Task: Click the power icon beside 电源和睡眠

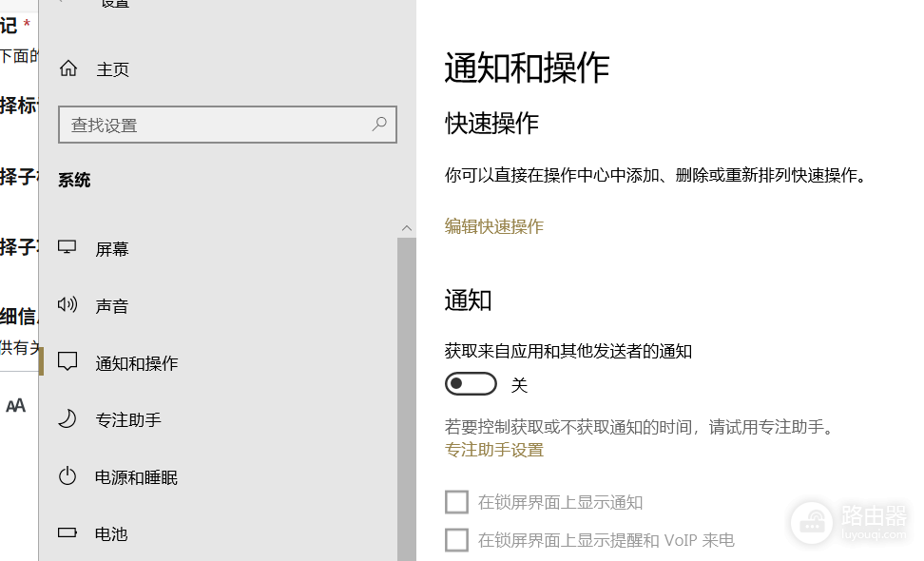Action: click(x=67, y=476)
